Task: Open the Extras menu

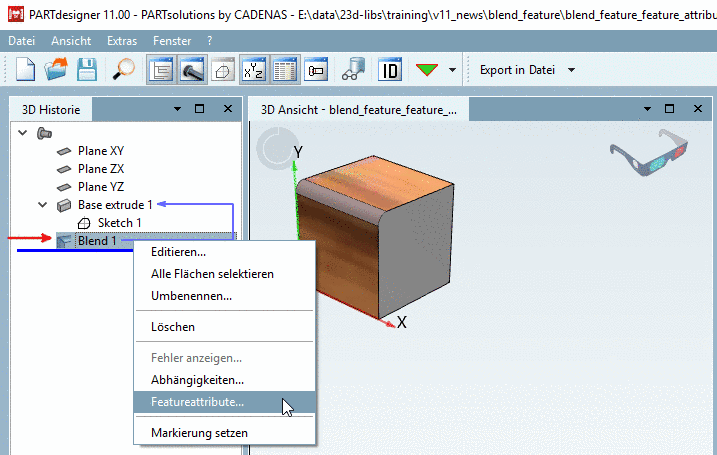Action: [122, 41]
